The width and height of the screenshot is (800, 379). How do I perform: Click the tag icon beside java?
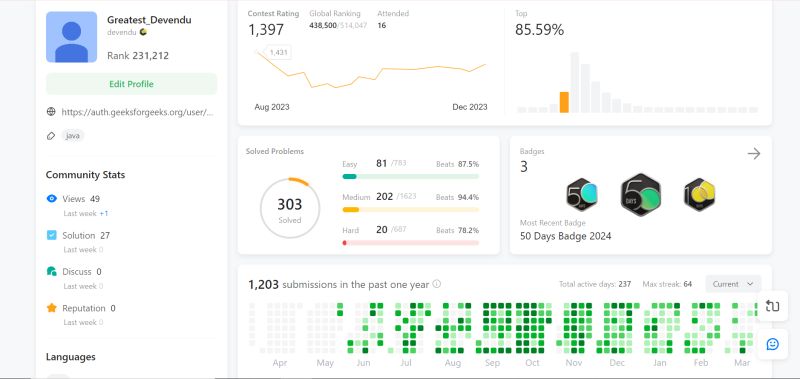(51, 136)
